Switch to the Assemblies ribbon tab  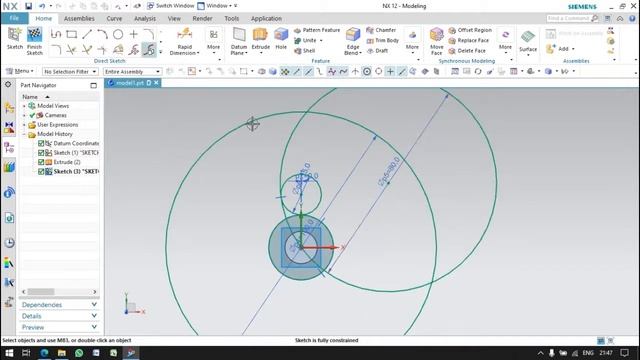point(79,18)
